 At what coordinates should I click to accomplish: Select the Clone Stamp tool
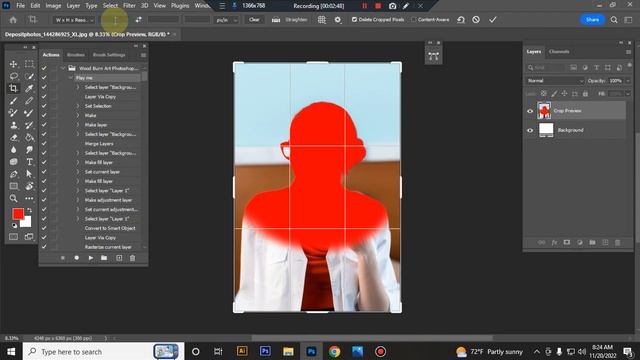tap(13, 125)
